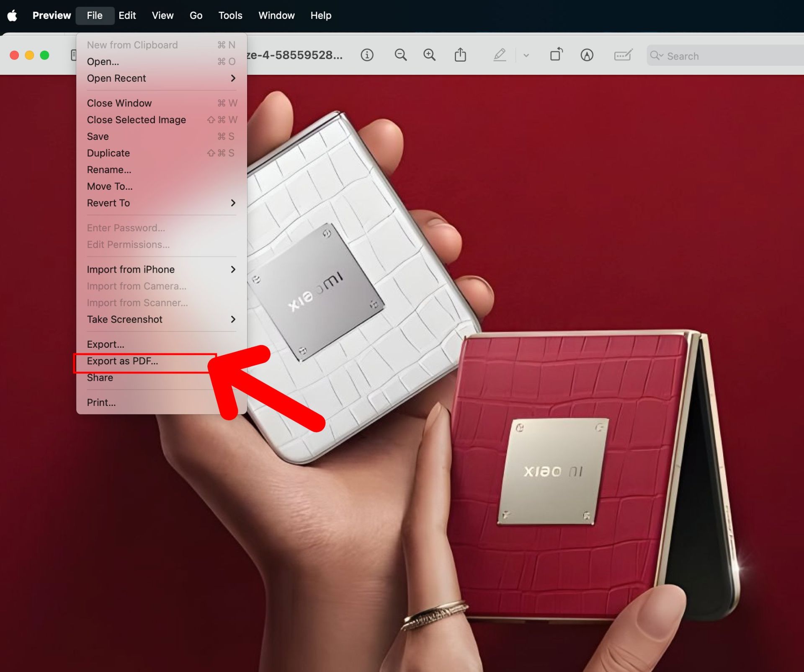Screen dimensions: 804x672
Task: Show the Markup toolbar icon
Action: coord(587,55)
